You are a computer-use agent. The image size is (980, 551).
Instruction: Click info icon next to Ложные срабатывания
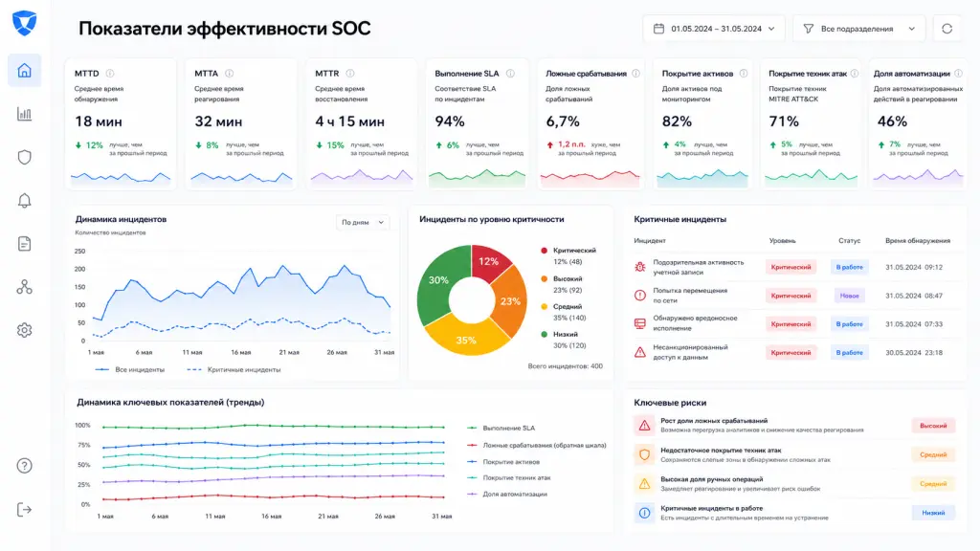[x=635, y=74]
